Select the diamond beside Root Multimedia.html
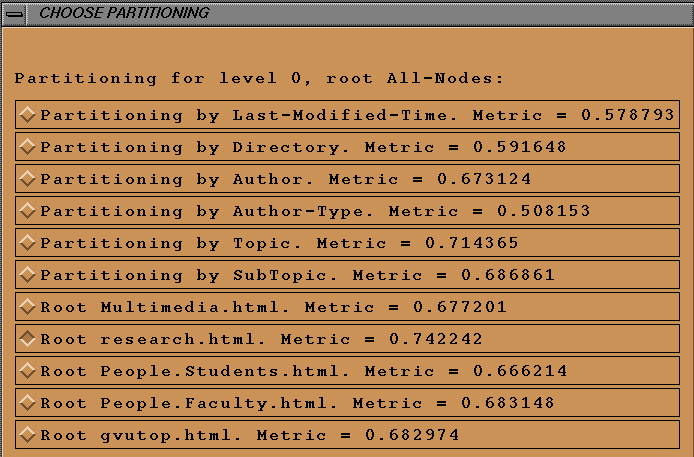 coord(28,307)
